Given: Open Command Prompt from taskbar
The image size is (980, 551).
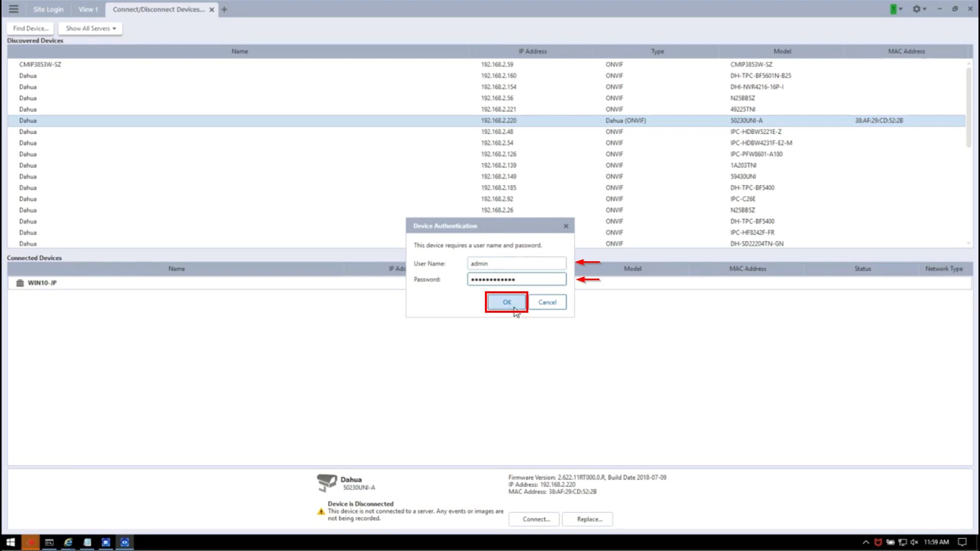Looking at the screenshot, I should pyautogui.click(x=49, y=542).
